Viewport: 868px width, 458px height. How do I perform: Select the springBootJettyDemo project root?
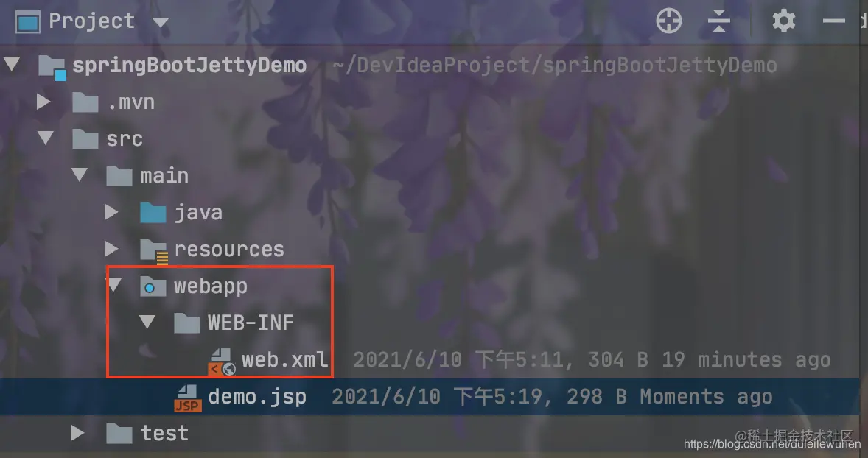189,66
